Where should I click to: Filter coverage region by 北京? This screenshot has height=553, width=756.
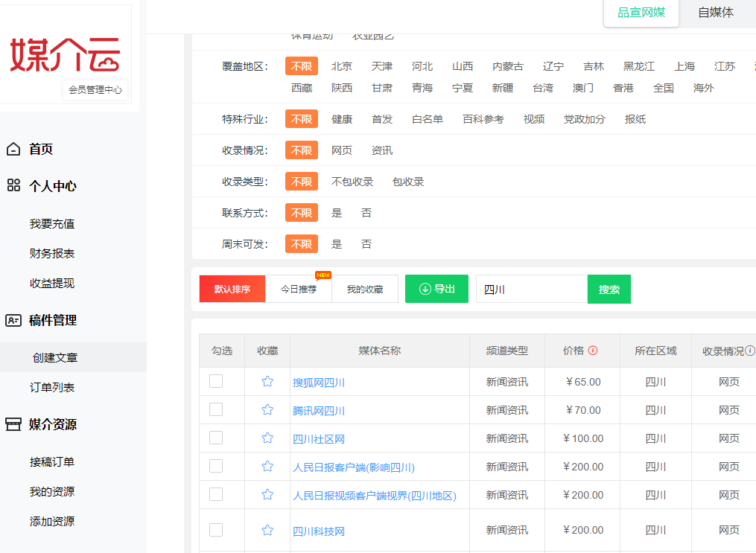[342, 66]
